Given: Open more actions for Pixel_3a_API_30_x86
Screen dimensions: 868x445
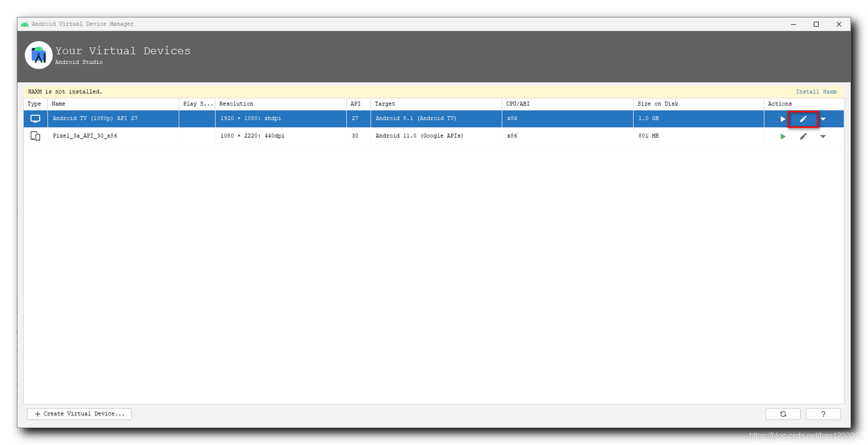Looking at the screenshot, I should (823, 137).
